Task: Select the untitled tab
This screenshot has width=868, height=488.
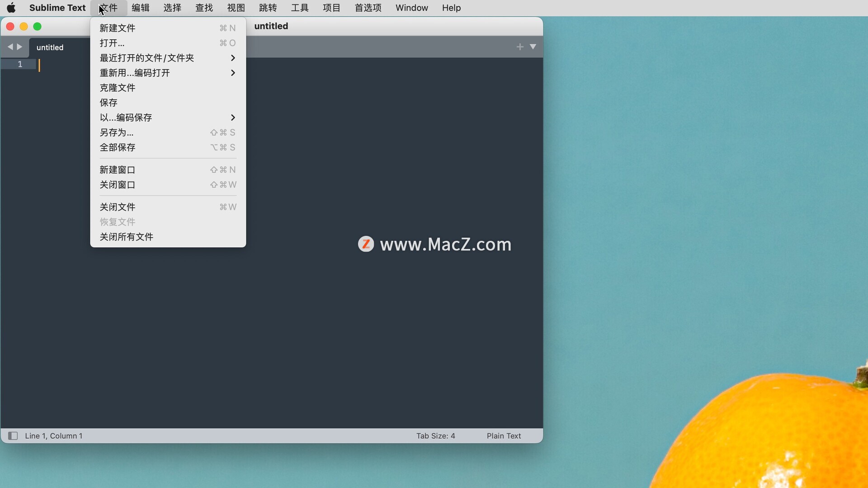Action: [50, 47]
